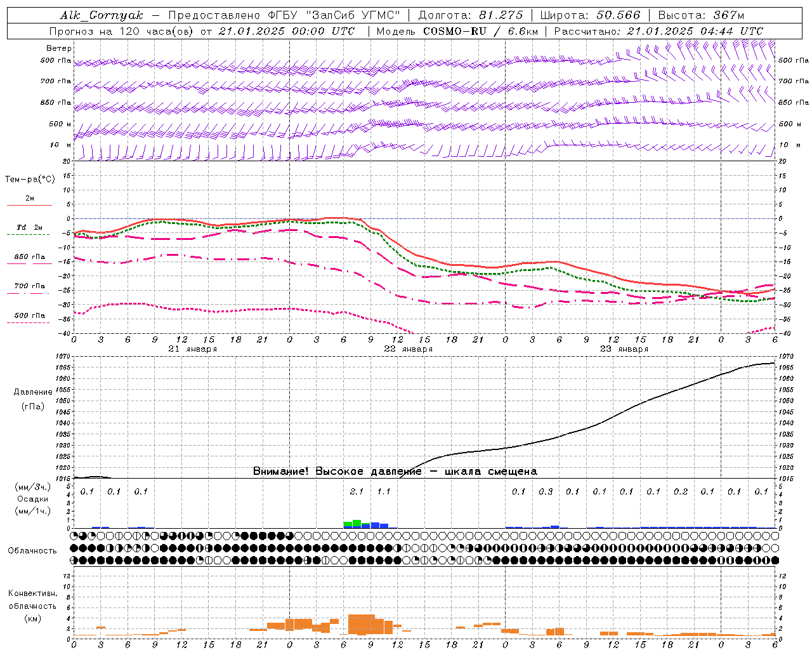Select the Td 2м dew point legend entry
812x650 pixels.
(29, 227)
